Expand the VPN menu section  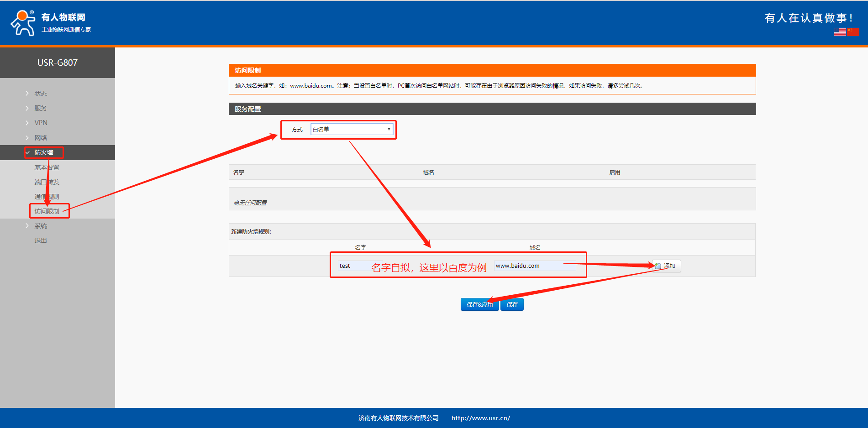(x=41, y=123)
